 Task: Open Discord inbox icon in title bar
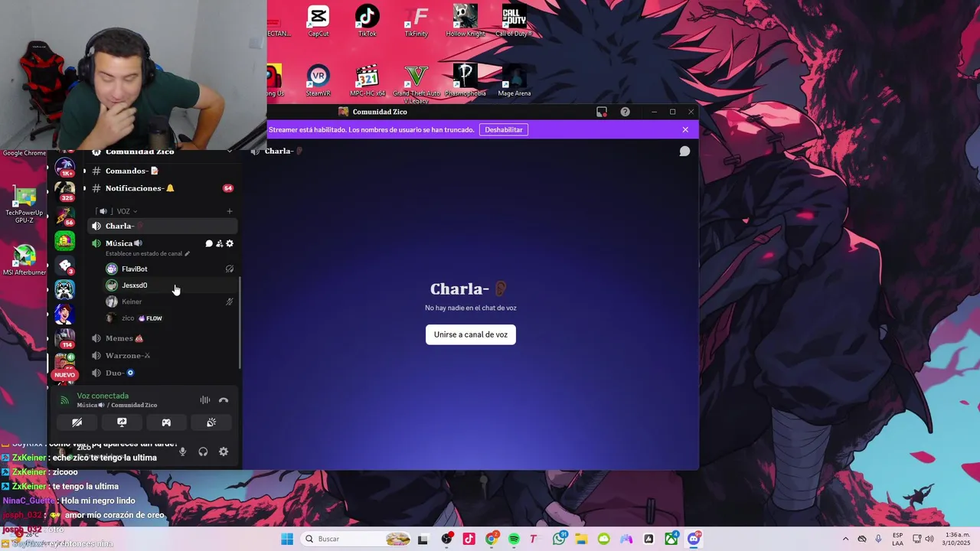(x=602, y=112)
